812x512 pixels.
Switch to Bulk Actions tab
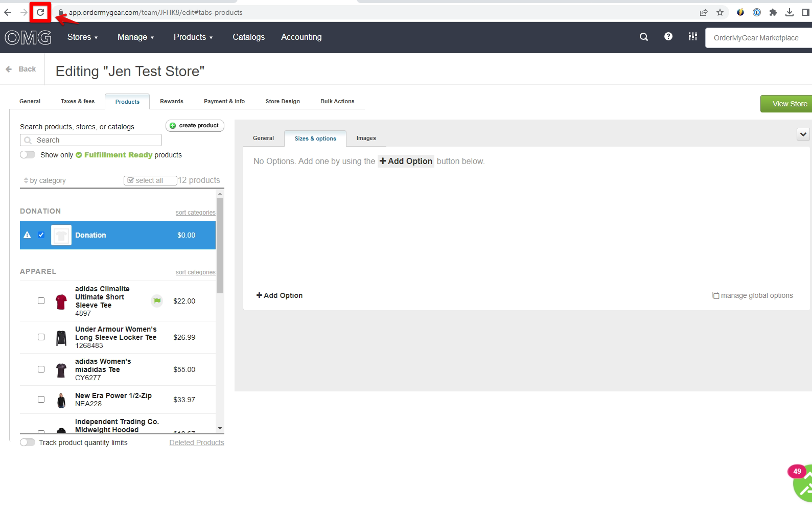coord(337,101)
